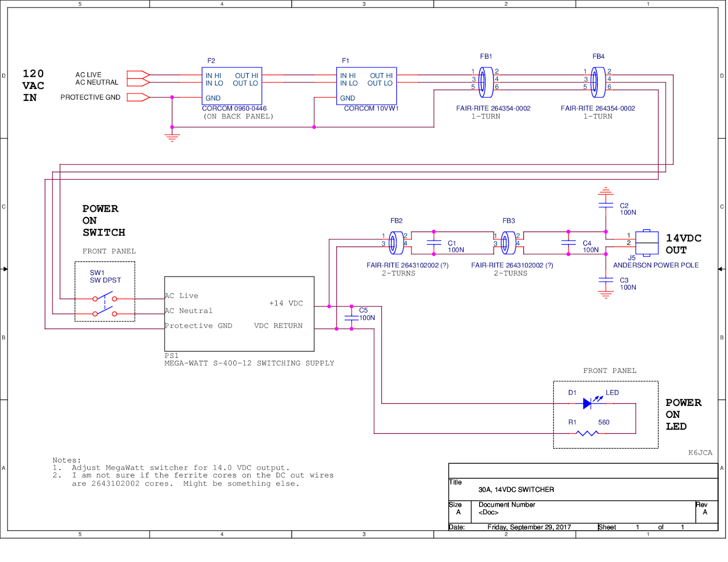Click the C5 100N capacitor symbol
Image resolution: width=728 pixels, height=562 pixels.
351,318
